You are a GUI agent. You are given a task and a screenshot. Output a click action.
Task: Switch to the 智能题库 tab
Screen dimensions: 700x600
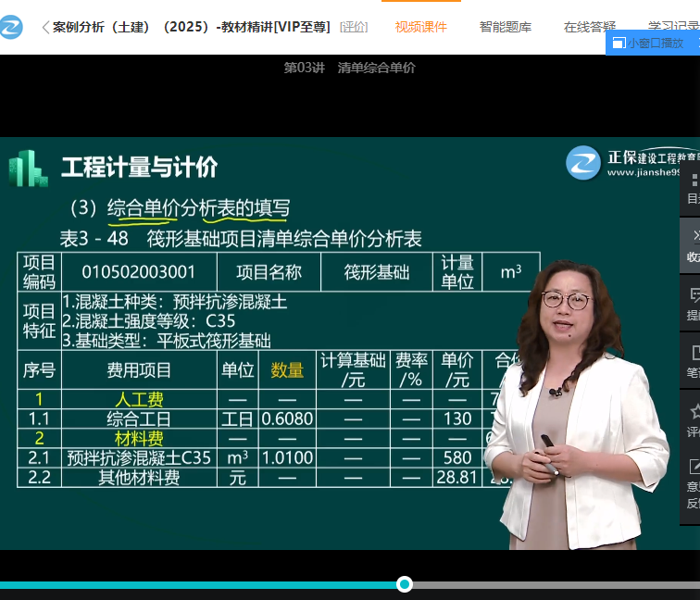click(x=505, y=27)
